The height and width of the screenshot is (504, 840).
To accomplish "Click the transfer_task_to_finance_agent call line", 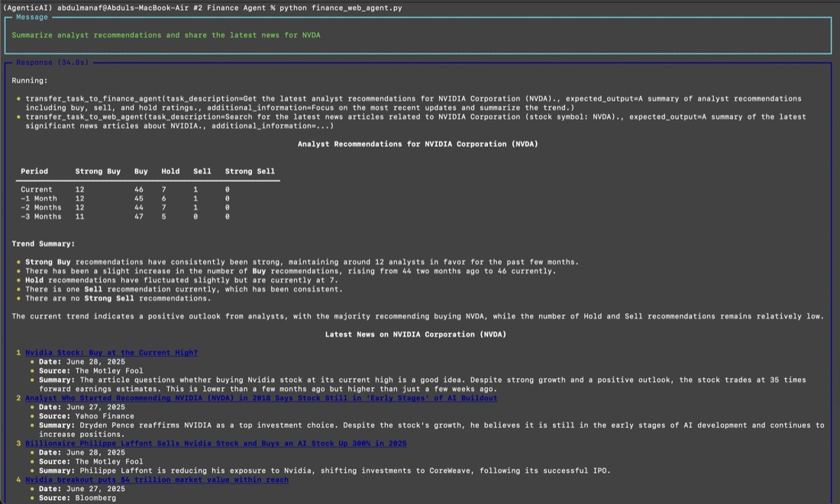I will point(414,103).
